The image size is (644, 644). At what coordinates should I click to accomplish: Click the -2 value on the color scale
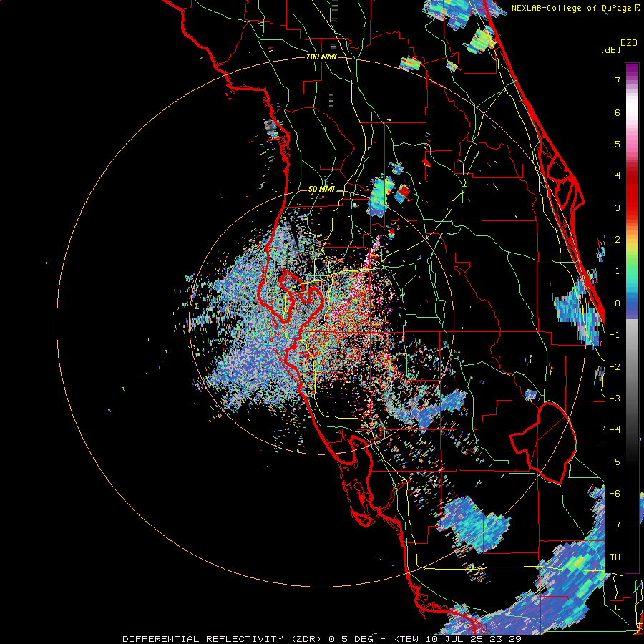[x=615, y=367]
